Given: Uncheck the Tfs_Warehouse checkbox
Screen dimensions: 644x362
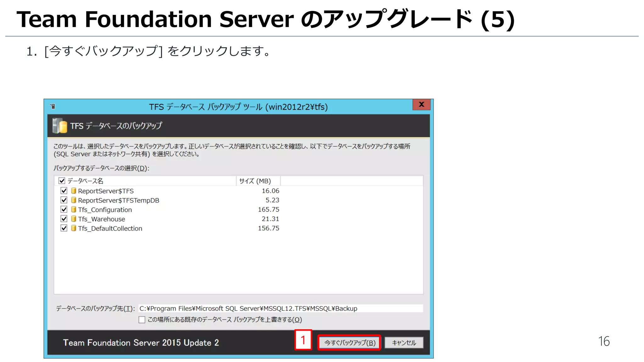Looking at the screenshot, I should point(64,219).
